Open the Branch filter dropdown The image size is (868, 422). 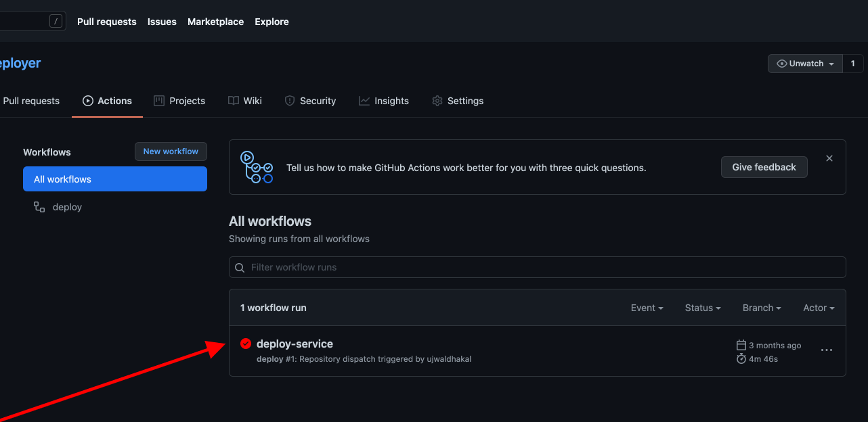click(x=762, y=308)
